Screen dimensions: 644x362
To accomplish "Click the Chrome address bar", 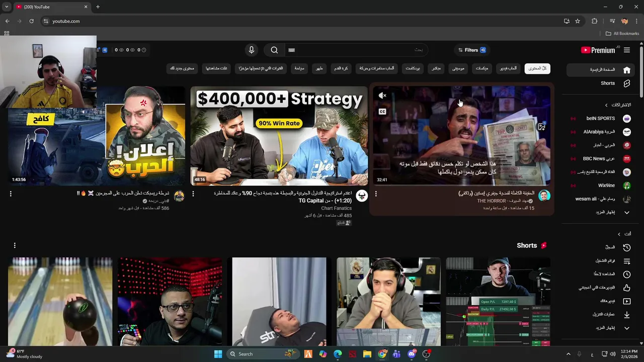I will tap(302, 21).
